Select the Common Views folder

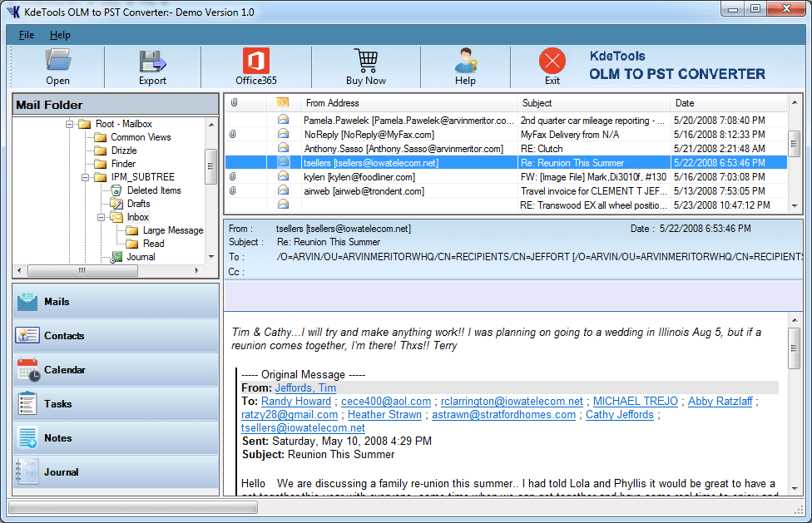(141, 137)
